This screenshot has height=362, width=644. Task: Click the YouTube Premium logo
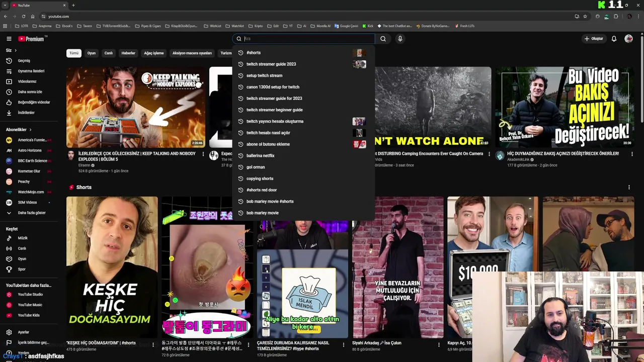click(32, 39)
